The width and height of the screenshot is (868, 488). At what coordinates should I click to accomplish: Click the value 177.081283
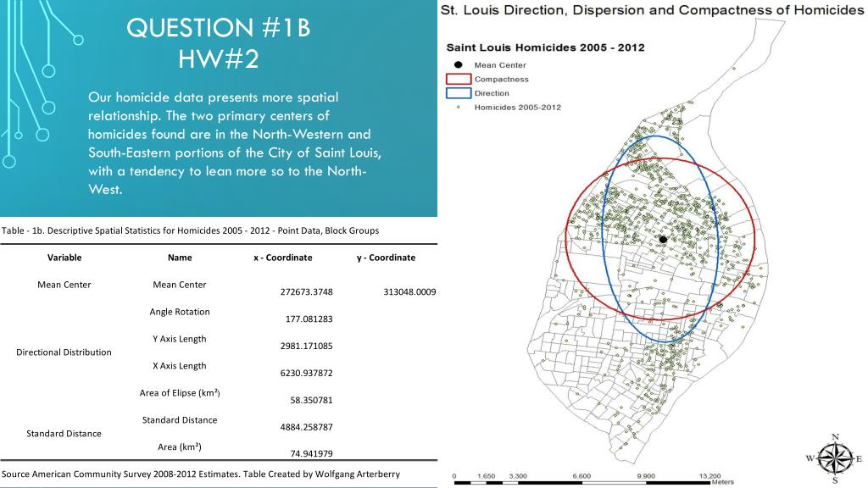coord(309,319)
